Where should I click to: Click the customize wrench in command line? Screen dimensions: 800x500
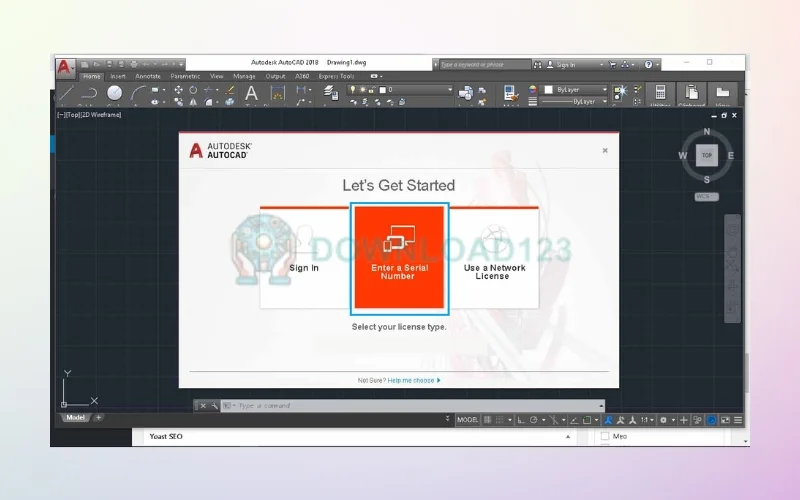[213, 406]
